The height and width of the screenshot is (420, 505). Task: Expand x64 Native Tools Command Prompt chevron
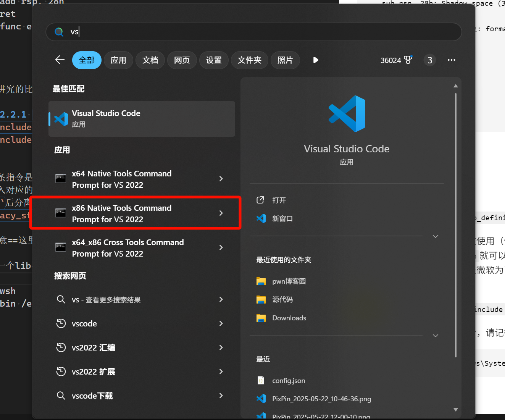click(x=221, y=179)
